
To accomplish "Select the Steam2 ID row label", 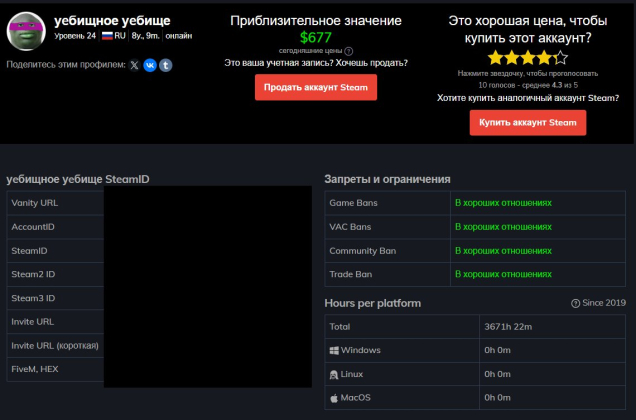I will pos(33,274).
